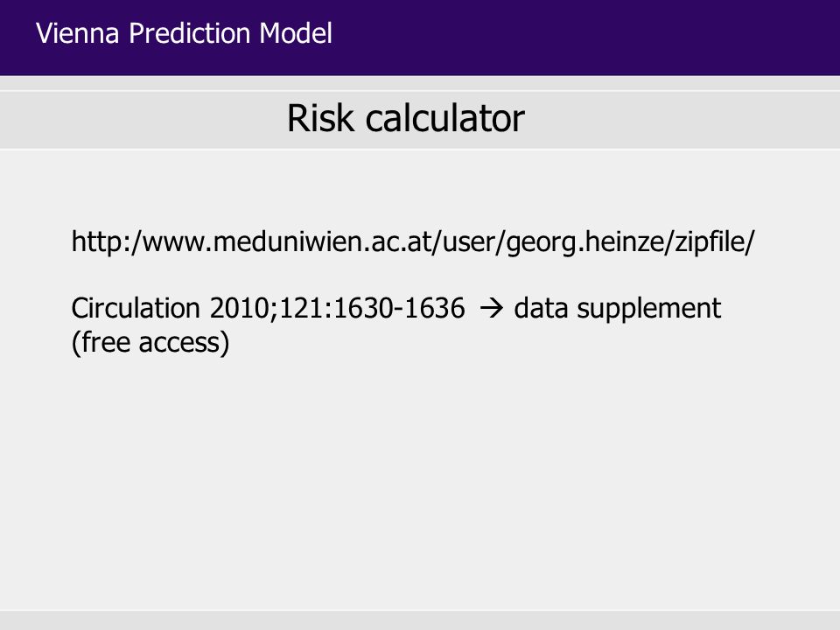Click the word "access)" in the last line
The width and height of the screenshot is (840, 630).
click(184, 343)
